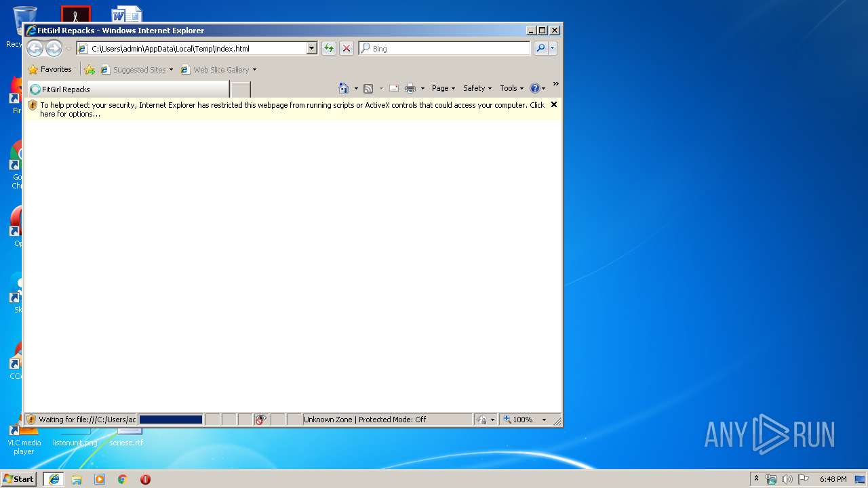Expand the Print options dropdown arrow

click(422, 88)
